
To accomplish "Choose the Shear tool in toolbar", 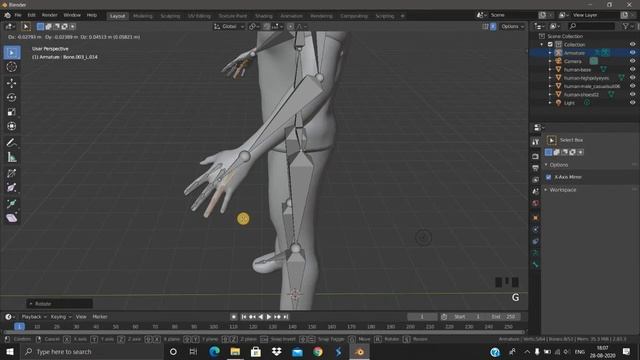I will coord(11,218).
